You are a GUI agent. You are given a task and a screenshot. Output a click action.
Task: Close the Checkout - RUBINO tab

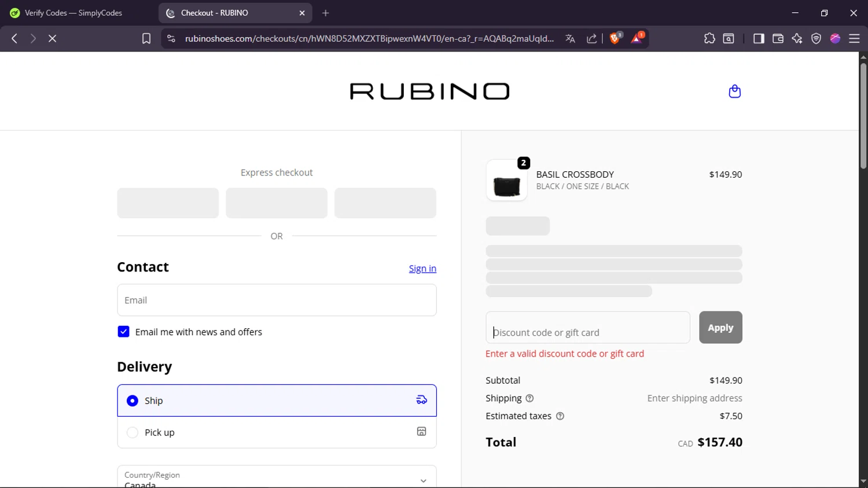pos(302,13)
